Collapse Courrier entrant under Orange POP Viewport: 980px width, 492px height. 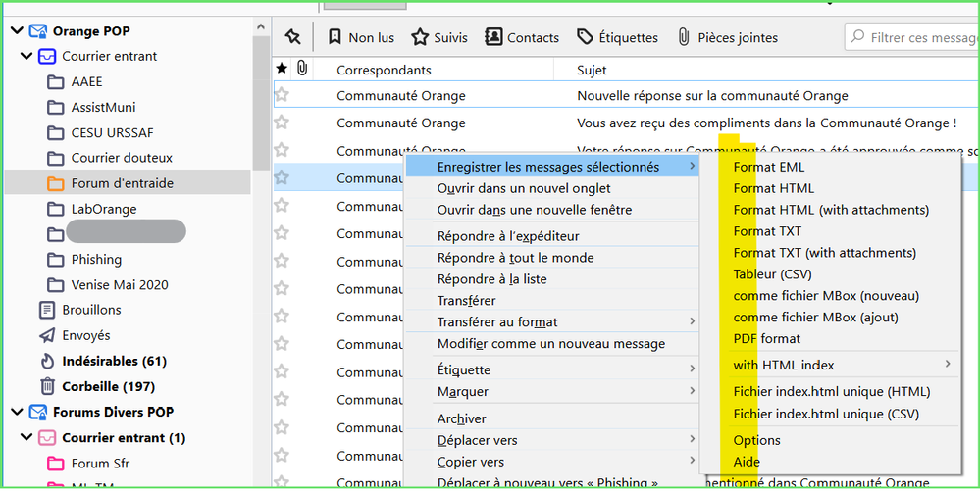tap(26, 56)
